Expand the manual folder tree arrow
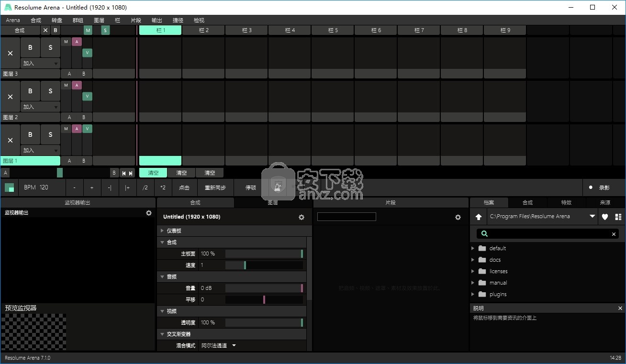This screenshot has width=626, height=364. click(x=473, y=283)
